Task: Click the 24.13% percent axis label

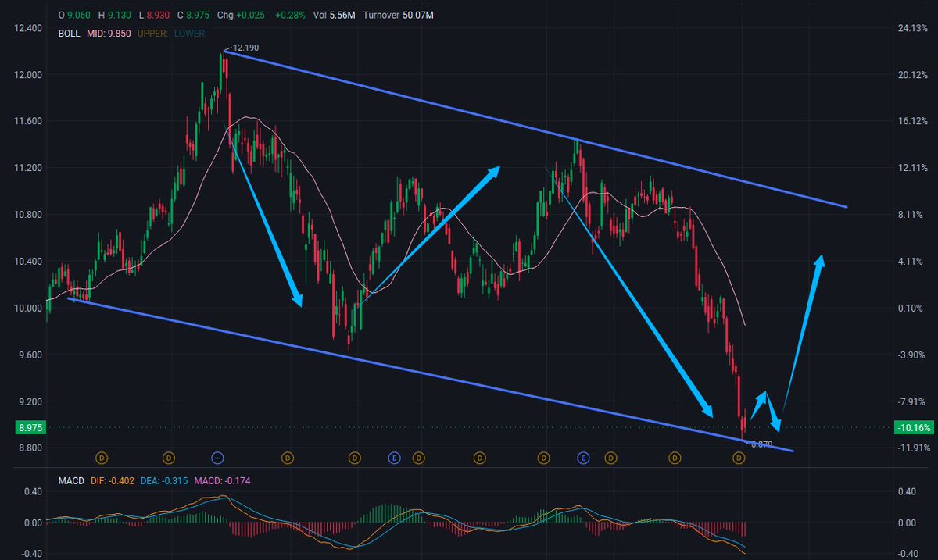Action: click(x=912, y=28)
